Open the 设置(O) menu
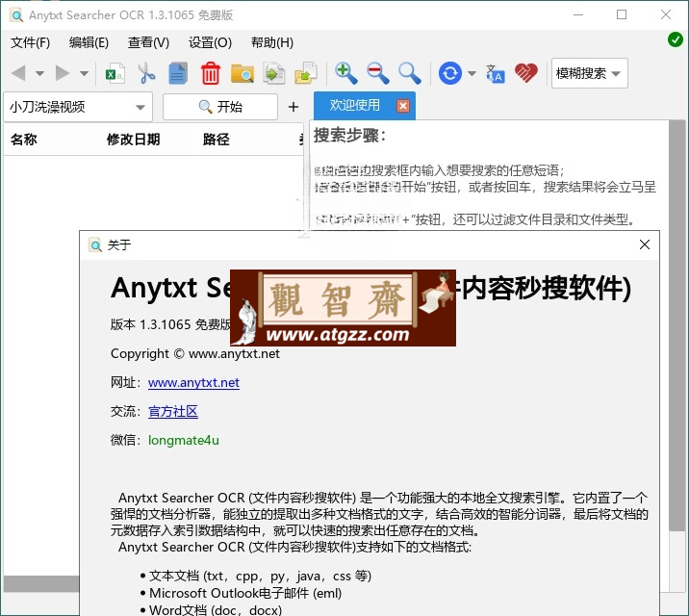 210,42
